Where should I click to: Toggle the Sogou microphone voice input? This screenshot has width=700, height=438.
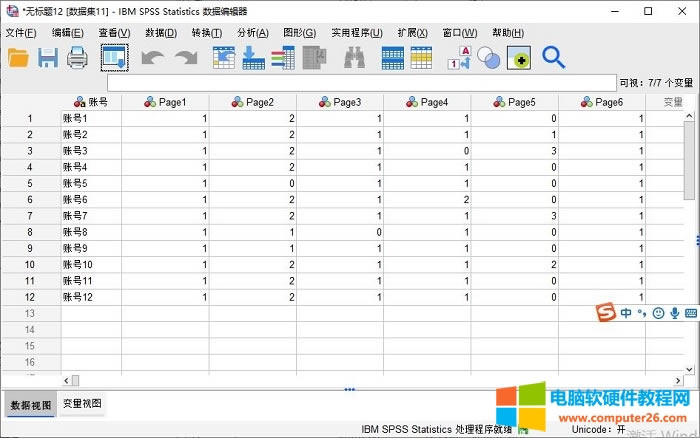coord(674,313)
